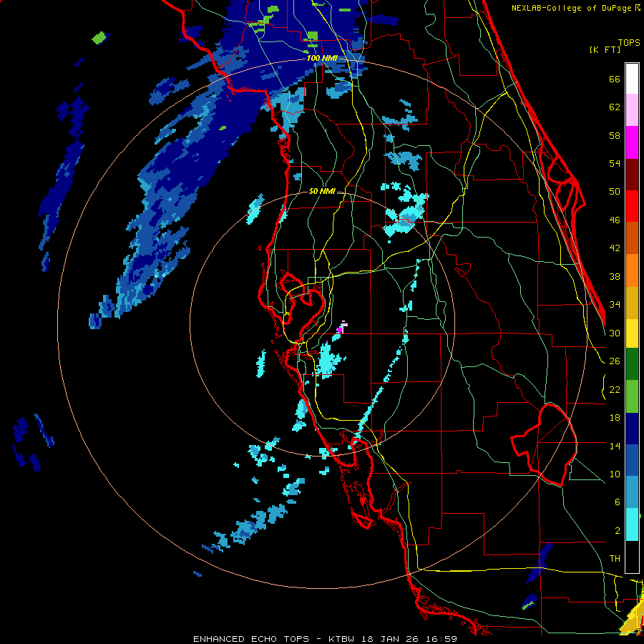Click the 46 value in tops legend
644x644 pixels.
coord(615,220)
